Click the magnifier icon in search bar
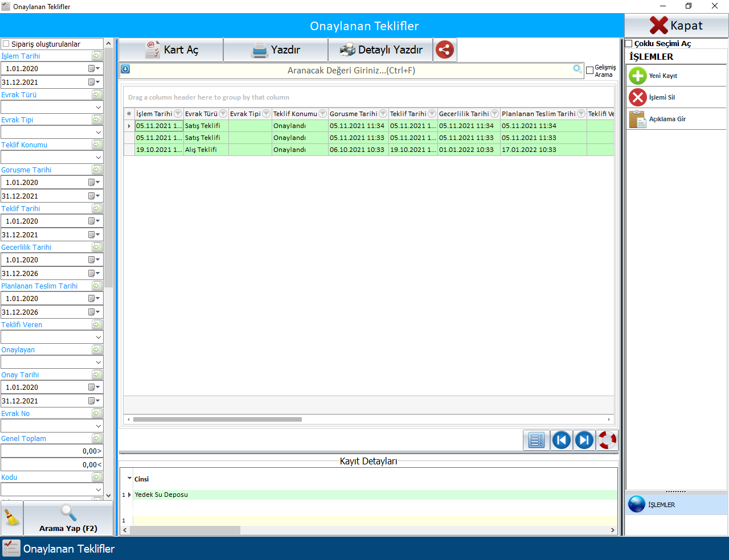 click(578, 69)
